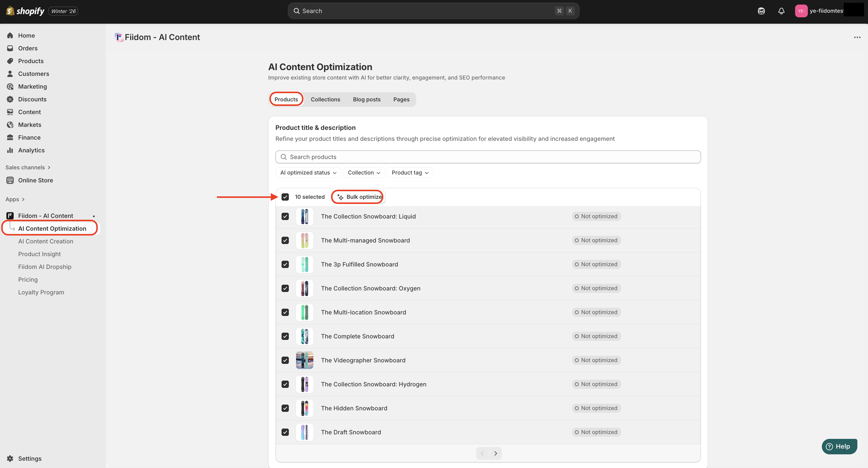Uncheck The Complete Snowboard row
This screenshot has width=868, height=468.
(285, 336)
